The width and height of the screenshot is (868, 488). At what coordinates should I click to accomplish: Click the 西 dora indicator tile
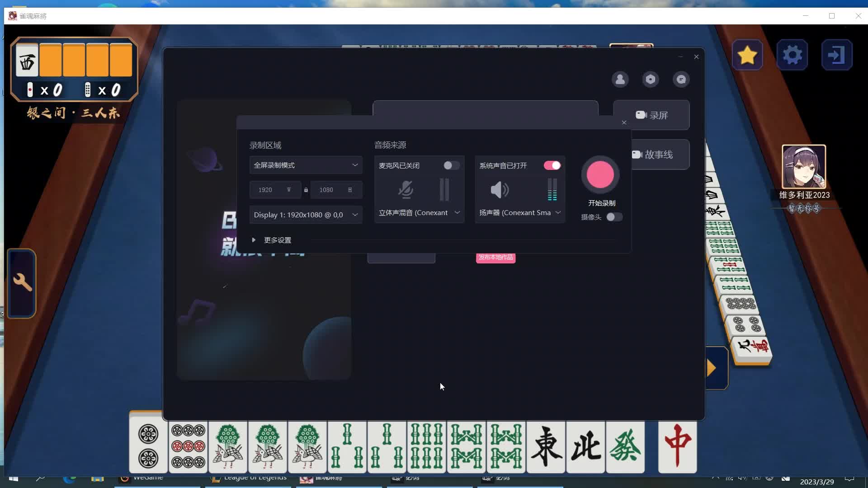tap(27, 61)
